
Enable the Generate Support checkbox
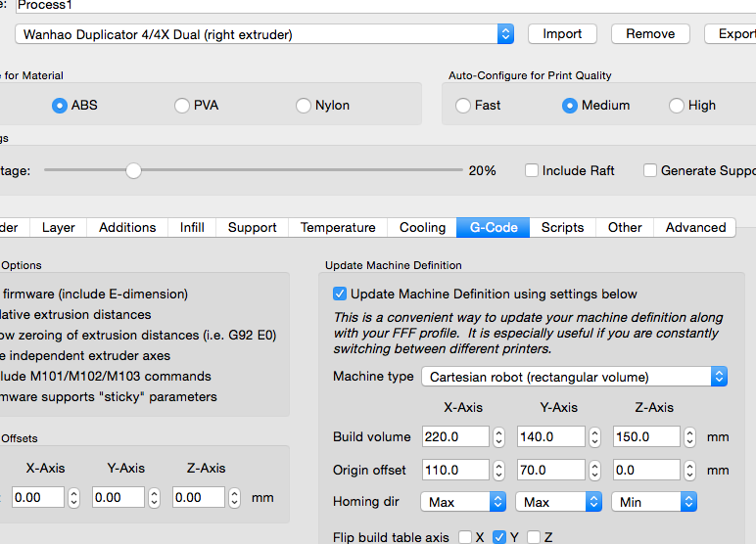point(650,170)
